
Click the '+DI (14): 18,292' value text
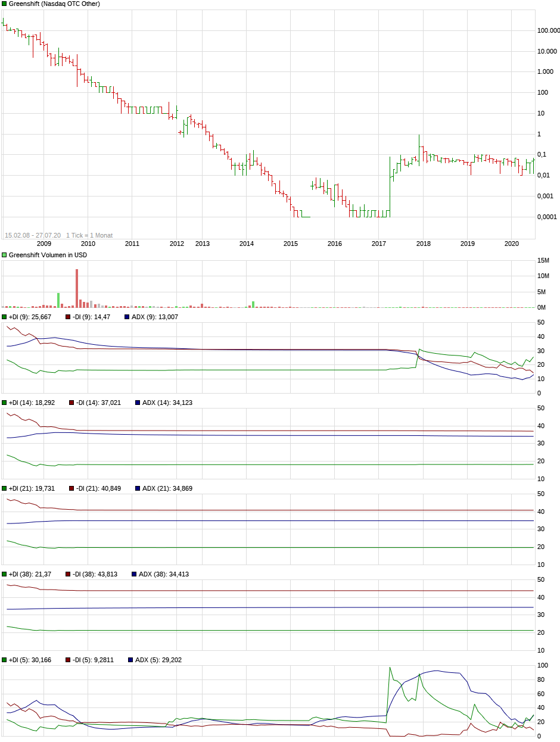tap(32, 403)
